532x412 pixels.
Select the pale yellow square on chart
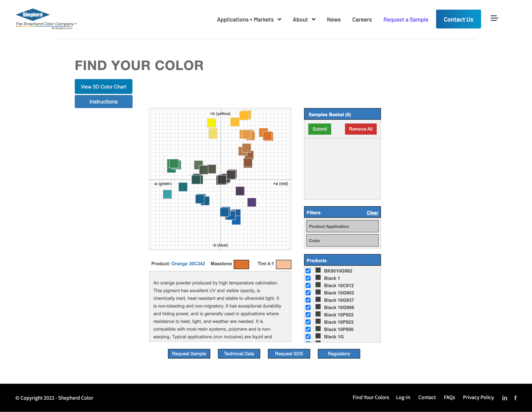213,134
